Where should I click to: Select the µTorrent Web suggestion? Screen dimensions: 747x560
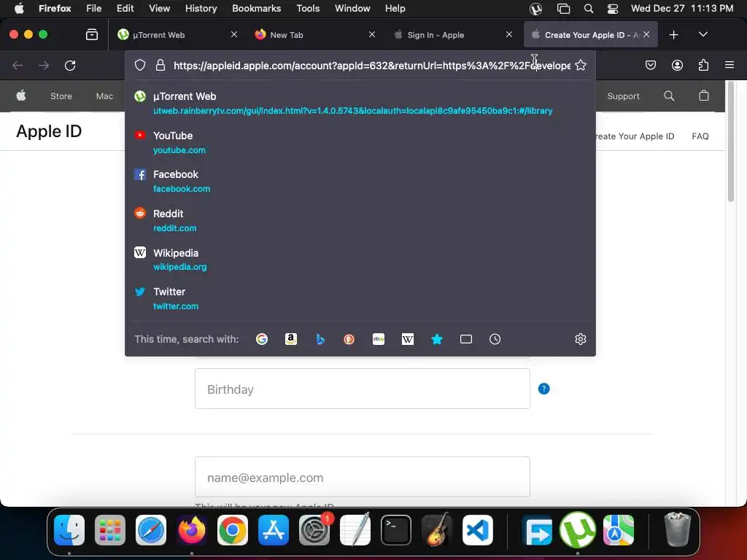coord(360,104)
